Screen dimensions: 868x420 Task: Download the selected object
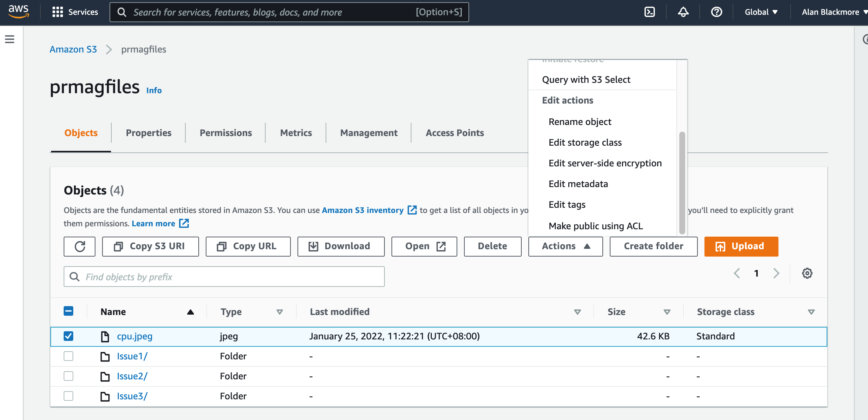(x=340, y=246)
